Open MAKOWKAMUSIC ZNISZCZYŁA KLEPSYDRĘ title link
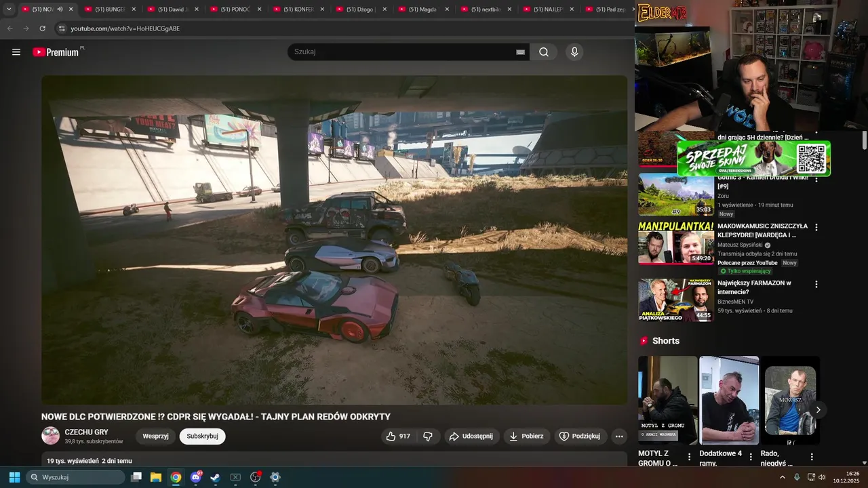868x488 pixels. coord(762,230)
